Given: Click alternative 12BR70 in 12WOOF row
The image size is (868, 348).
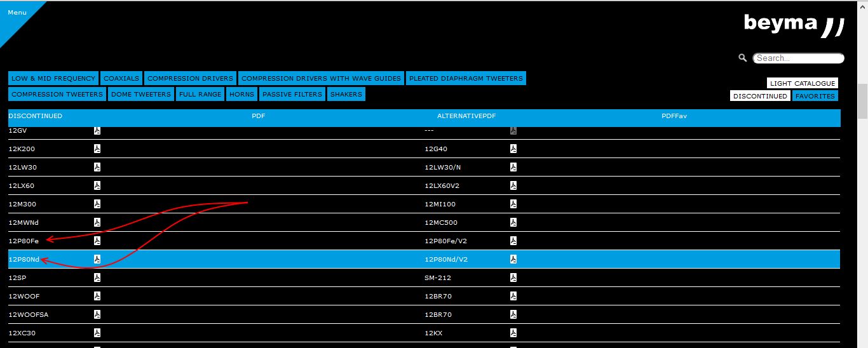Looking at the screenshot, I should click(x=438, y=297).
